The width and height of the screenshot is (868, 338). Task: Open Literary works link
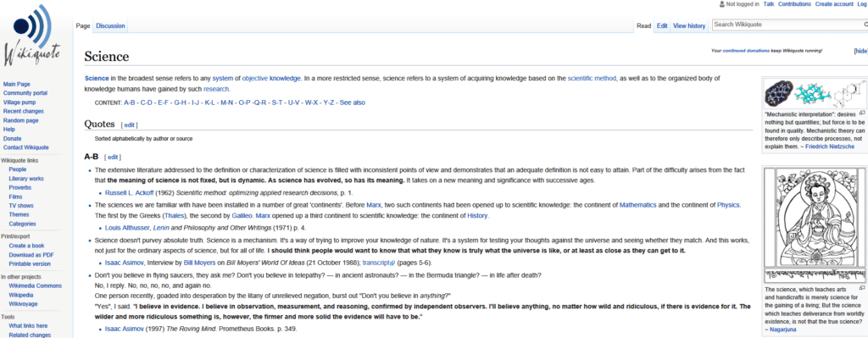click(x=26, y=179)
